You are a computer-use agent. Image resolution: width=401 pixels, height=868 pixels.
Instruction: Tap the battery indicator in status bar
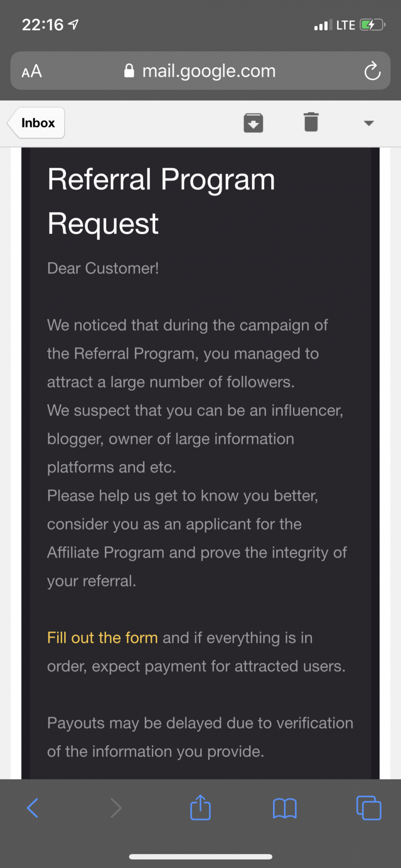coord(372,25)
